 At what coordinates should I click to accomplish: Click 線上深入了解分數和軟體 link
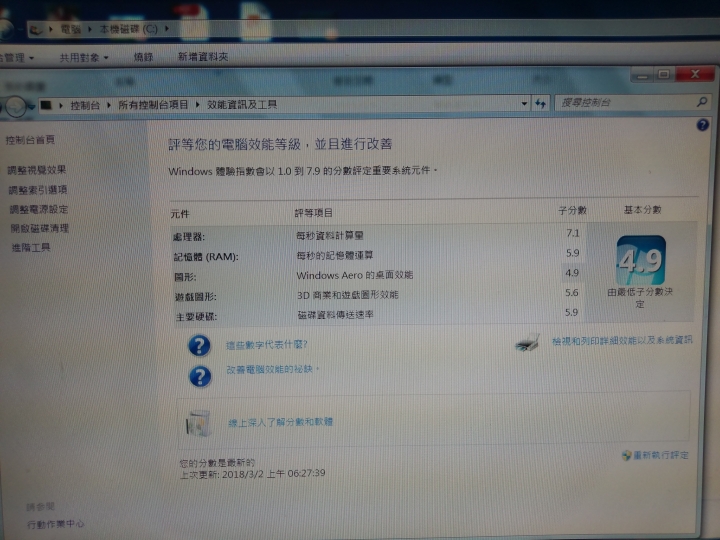click(x=281, y=422)
